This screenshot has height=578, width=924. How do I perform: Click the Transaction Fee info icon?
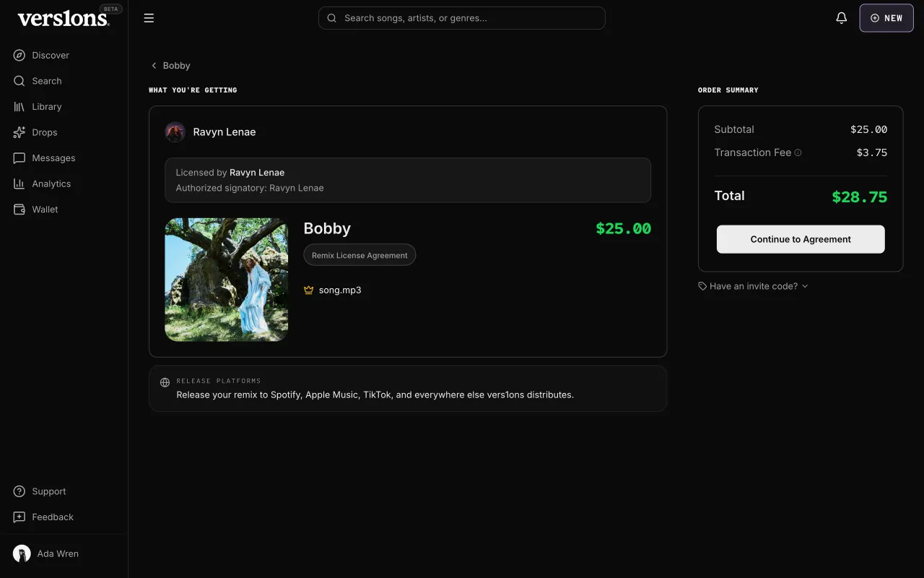[x=798, y=152]
